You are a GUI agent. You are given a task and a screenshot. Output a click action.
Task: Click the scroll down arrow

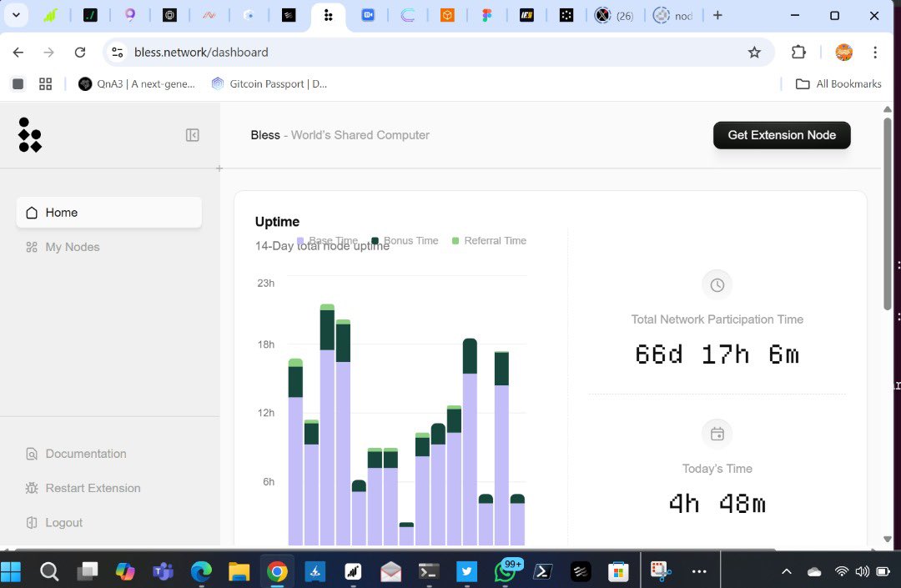pos(887,539)
